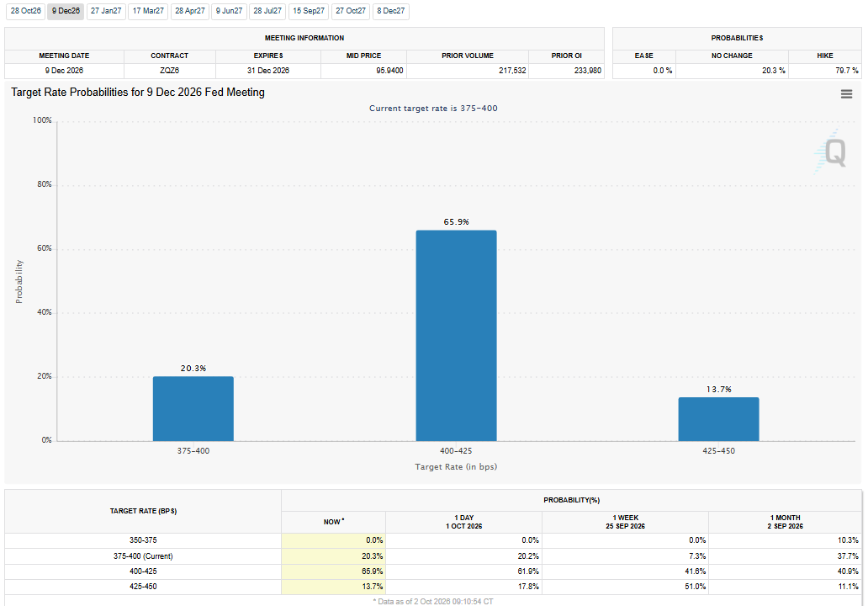Screen dimensions: 868x606
Task: Click the ZQZ6 contract cell
Action: [x=169, y=71]
